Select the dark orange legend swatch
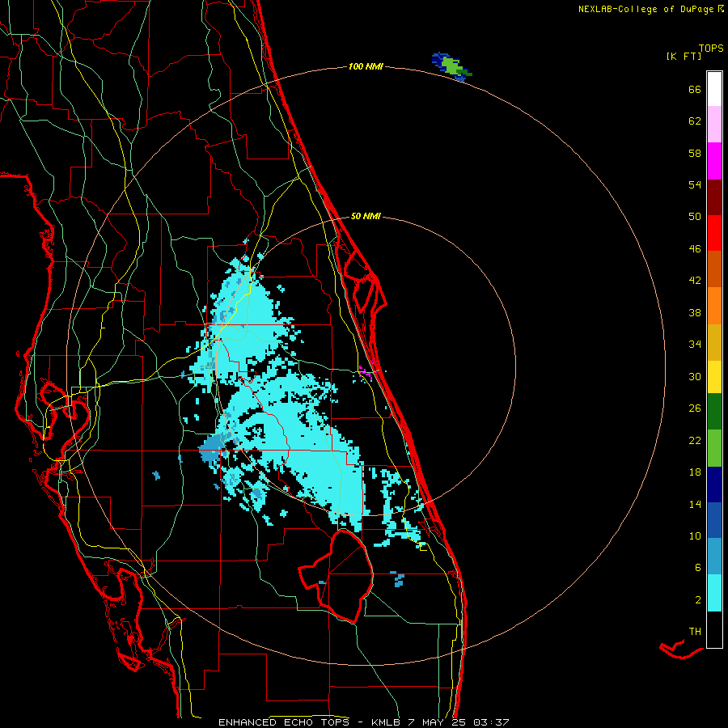Screen dimensions: 728x728 tap(714, 269)
